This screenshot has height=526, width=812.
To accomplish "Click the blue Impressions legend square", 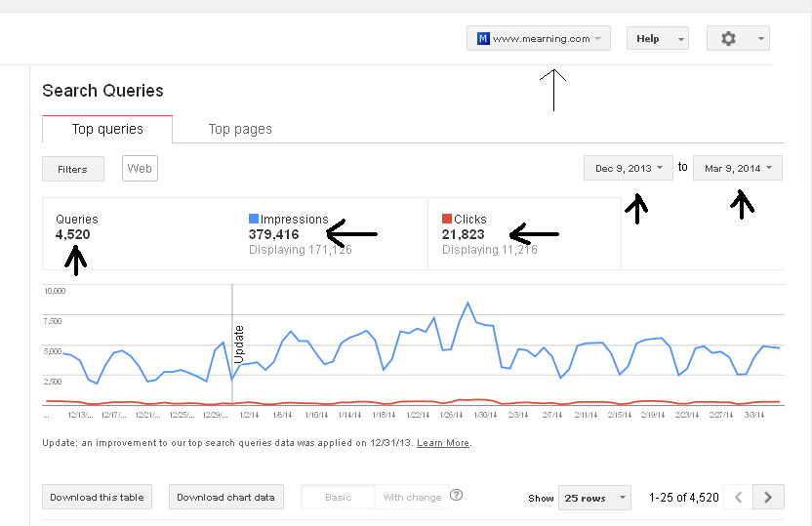I will 254,220.
